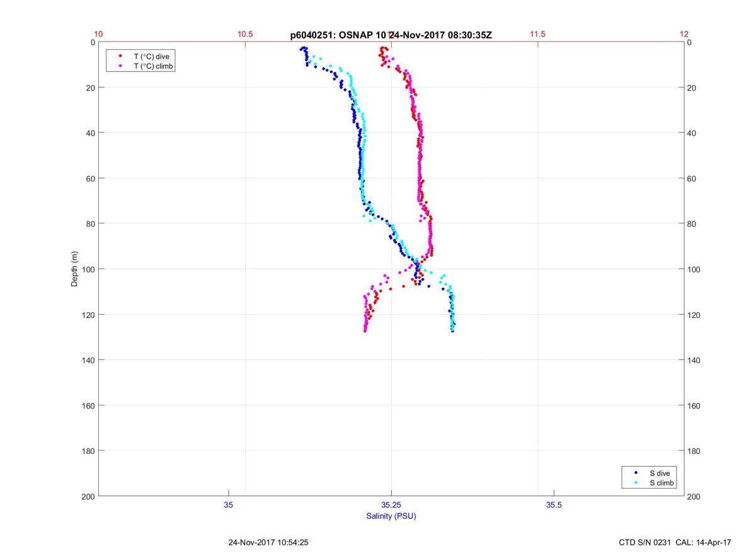
Task: Click the 120 tick on the right depth axis
Action: tap(695, 315)
